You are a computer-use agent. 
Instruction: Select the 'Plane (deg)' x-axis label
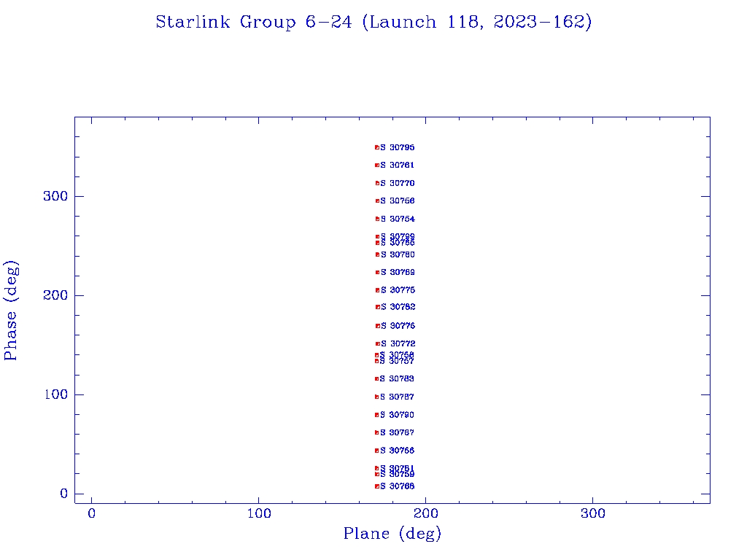point(392,533)
